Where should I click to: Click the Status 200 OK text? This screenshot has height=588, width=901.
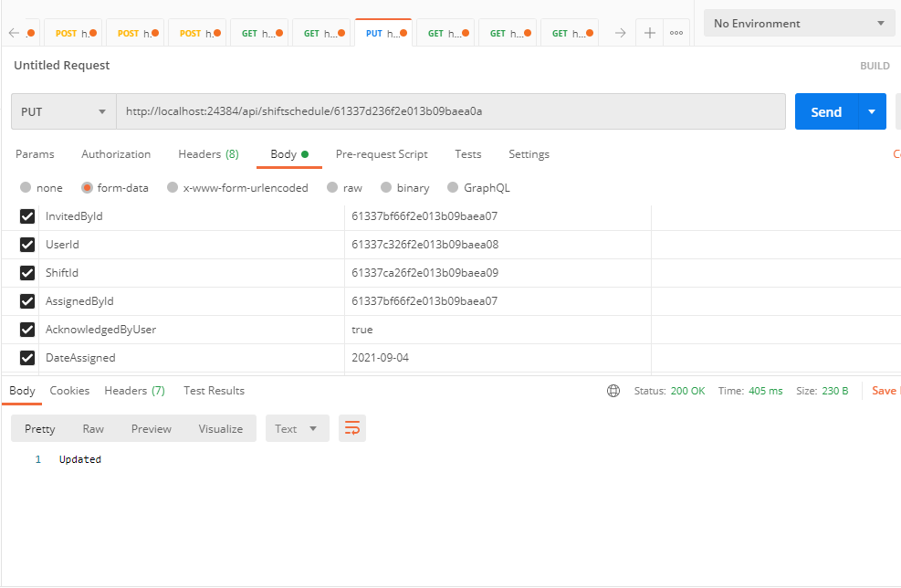click(669, 391)
